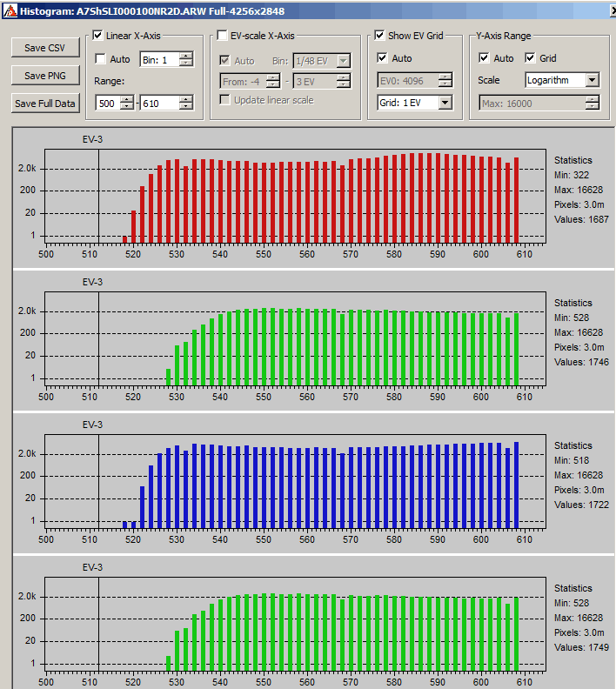
Task: Click the Range start 500 spinner
Action: 128,103
